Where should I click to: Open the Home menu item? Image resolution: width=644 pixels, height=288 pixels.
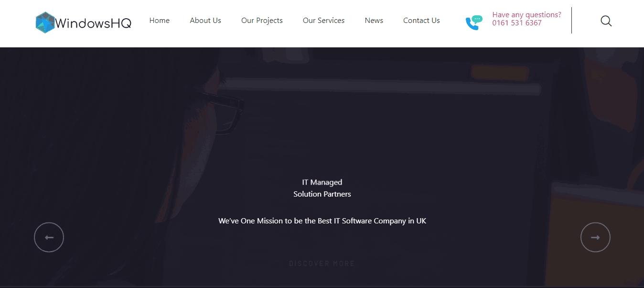click(x=160, y=21)
